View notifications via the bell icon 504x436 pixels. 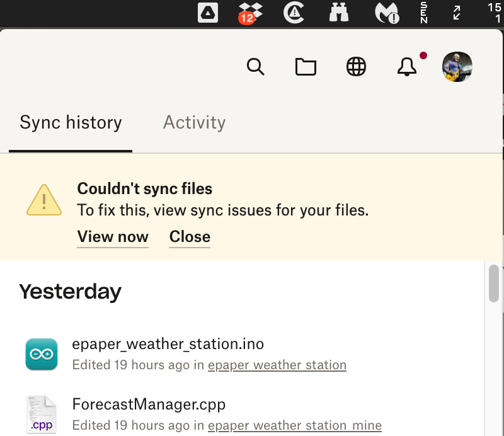click(x=406, y=67)
